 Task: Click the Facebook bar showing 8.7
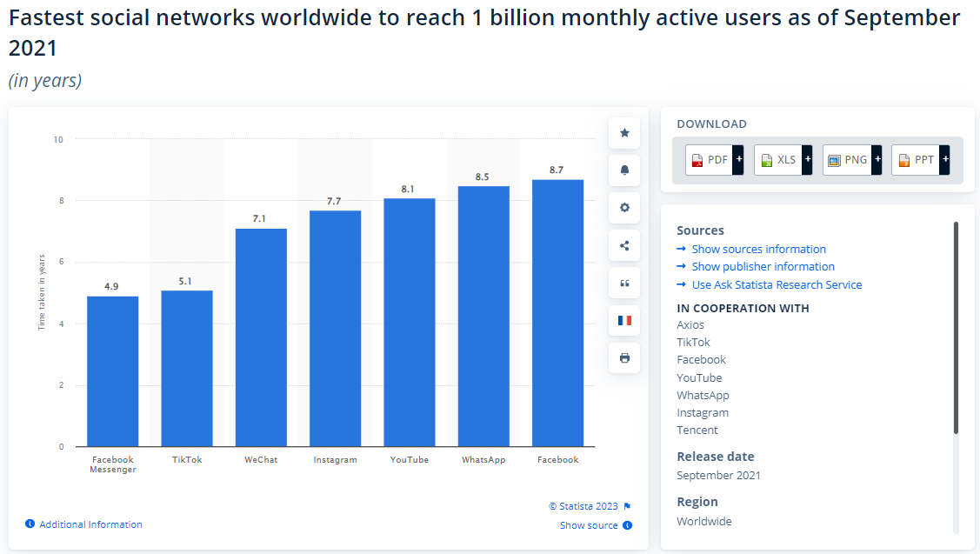tap(557, 313)
